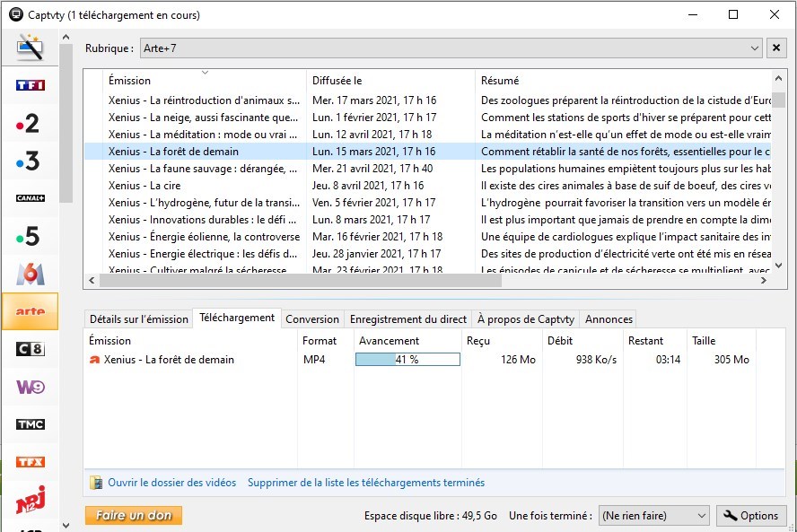797x532 pixels.
Task: Open the Rubrique Arte+7 dropdown
Action: tap(451, 48)
